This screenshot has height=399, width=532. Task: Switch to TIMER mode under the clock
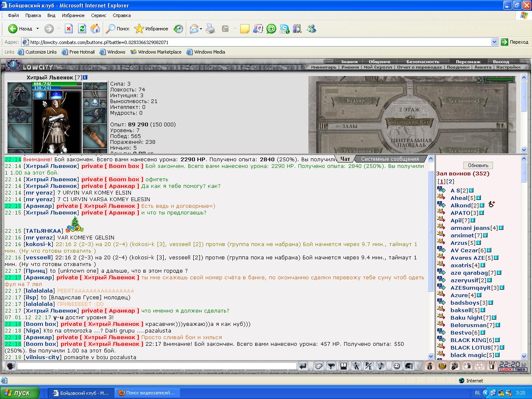coord(520,369)
